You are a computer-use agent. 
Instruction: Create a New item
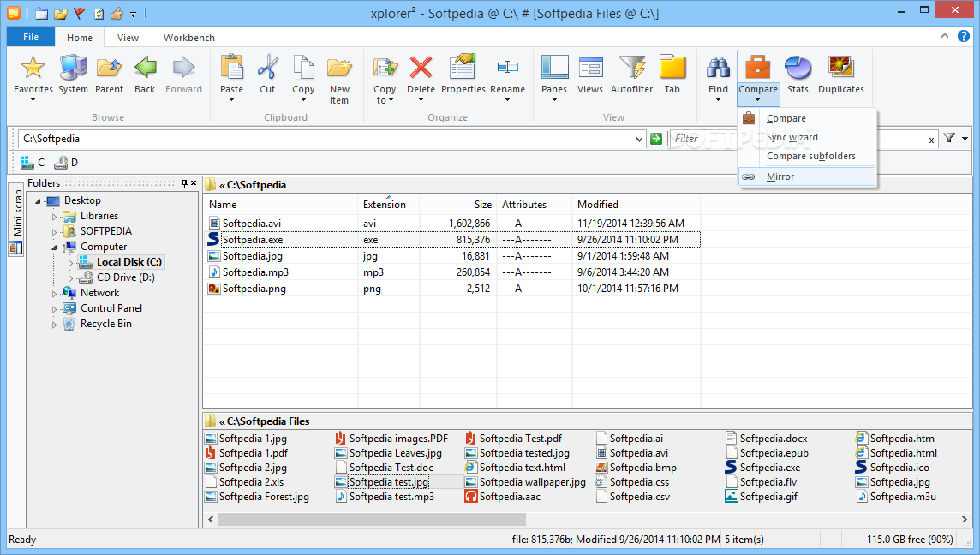[339, 80]
